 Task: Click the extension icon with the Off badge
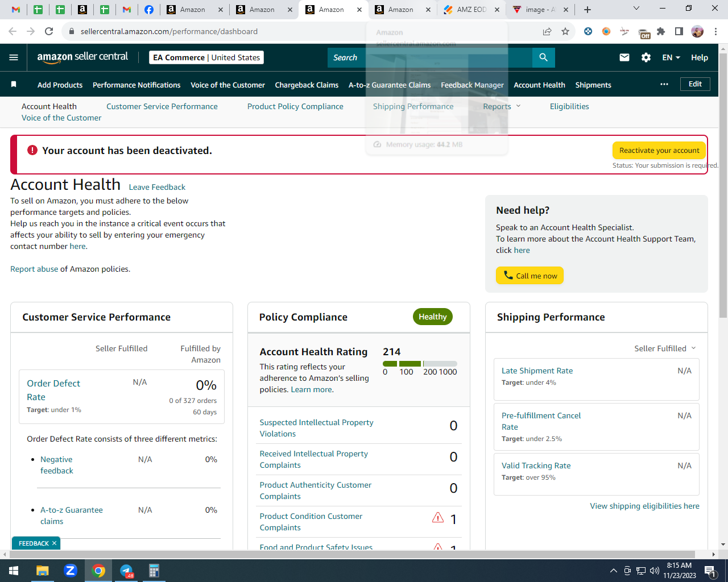tap(644, 33)
